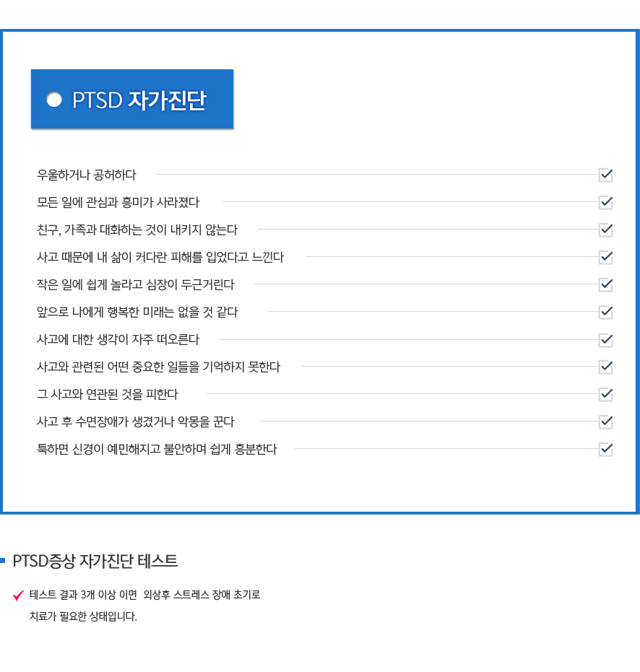Toggle checkbox for 우울하거나 공허하다
This screenshot has width=640, height=672.
pos(605,175)
